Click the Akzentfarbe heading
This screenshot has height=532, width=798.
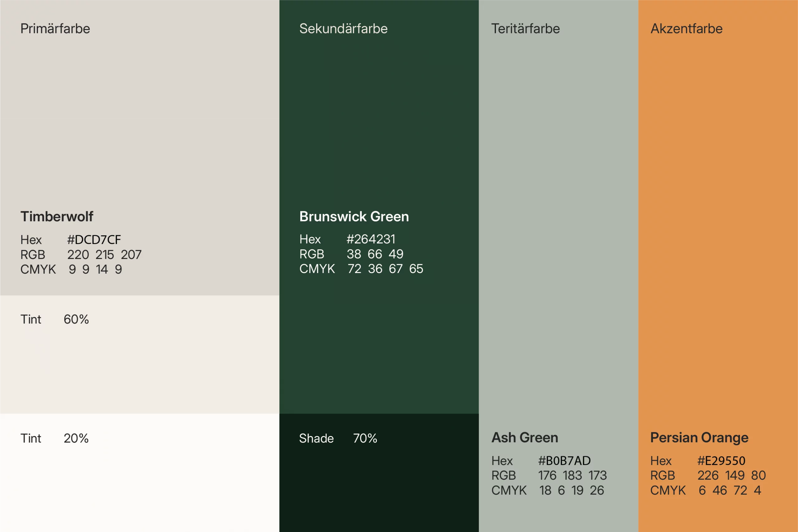click(686, 29)
